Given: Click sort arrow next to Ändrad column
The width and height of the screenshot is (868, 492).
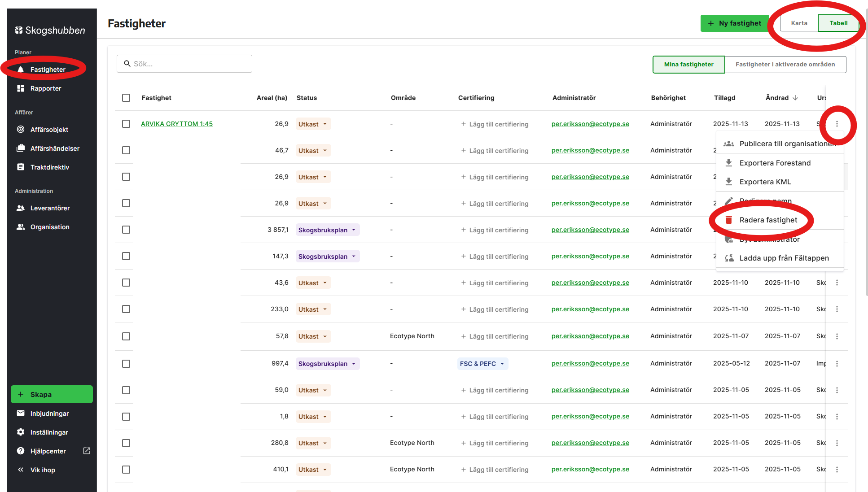Looking at the screenshot, I should [x=795, y=98].
